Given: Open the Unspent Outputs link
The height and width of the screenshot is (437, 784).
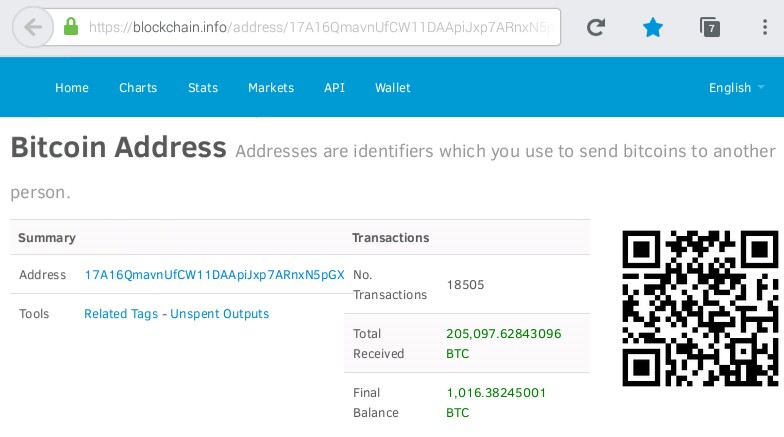Looking at the screenshot, I should pos(220,314).
